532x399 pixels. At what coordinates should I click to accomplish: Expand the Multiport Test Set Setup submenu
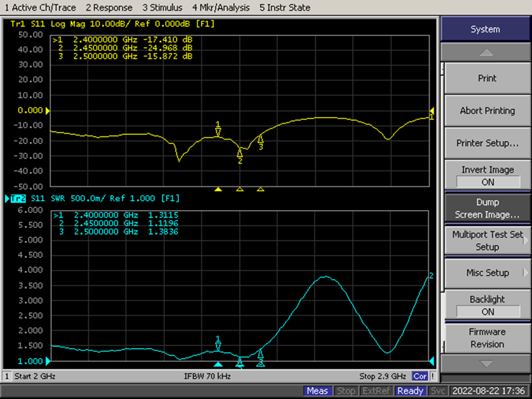(x=487, y=241)
